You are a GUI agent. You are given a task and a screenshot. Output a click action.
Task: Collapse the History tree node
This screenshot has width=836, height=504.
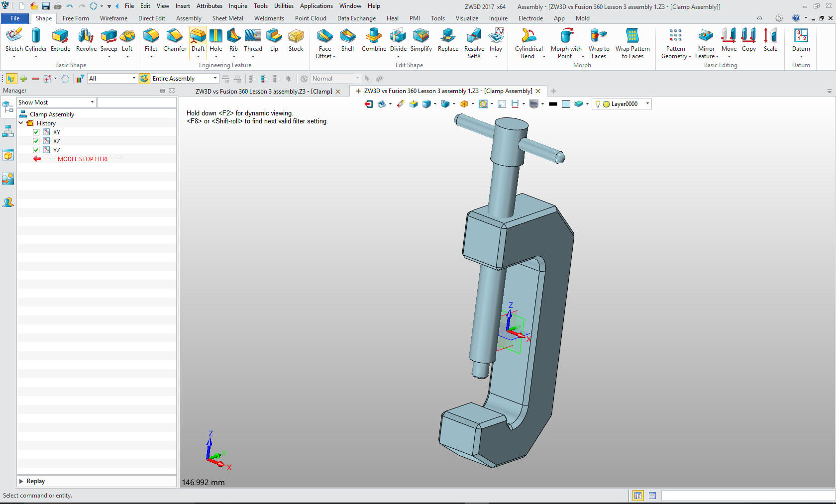(21, 123)
